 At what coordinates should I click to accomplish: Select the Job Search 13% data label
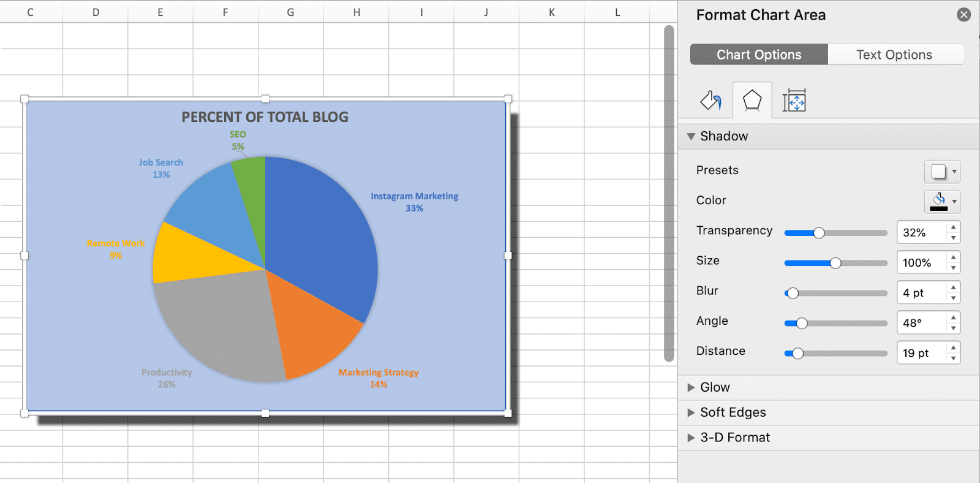(x=161, y=169)
